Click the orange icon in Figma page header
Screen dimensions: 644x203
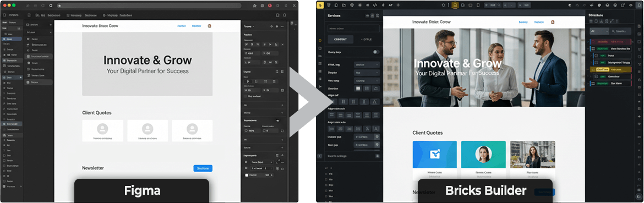click(209, 25)
